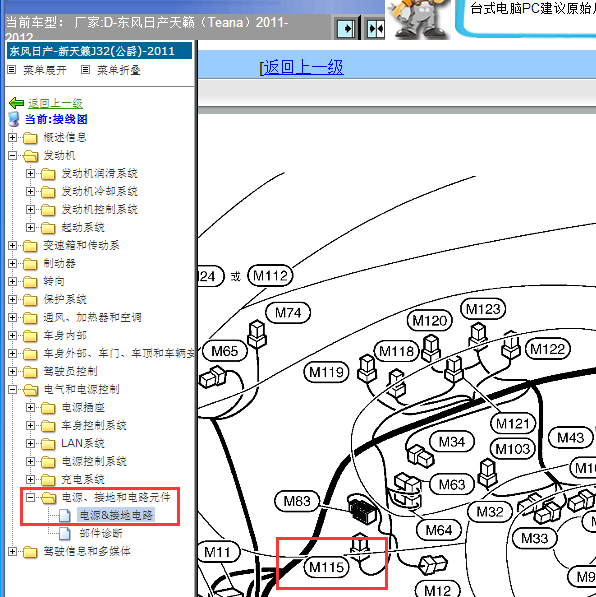Click the computer icon beside 当前:接线图
Screen dimensions: 596x597
tap(14, 119)
